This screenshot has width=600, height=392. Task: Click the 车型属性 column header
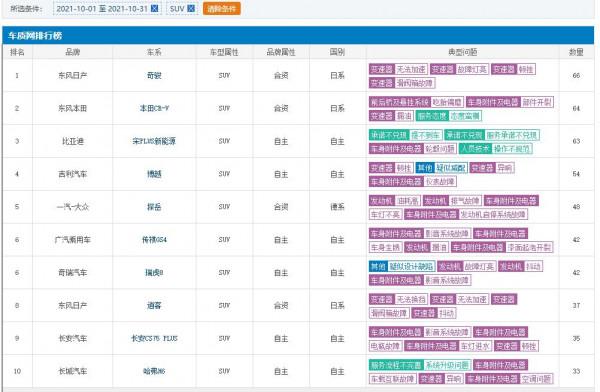224,52
